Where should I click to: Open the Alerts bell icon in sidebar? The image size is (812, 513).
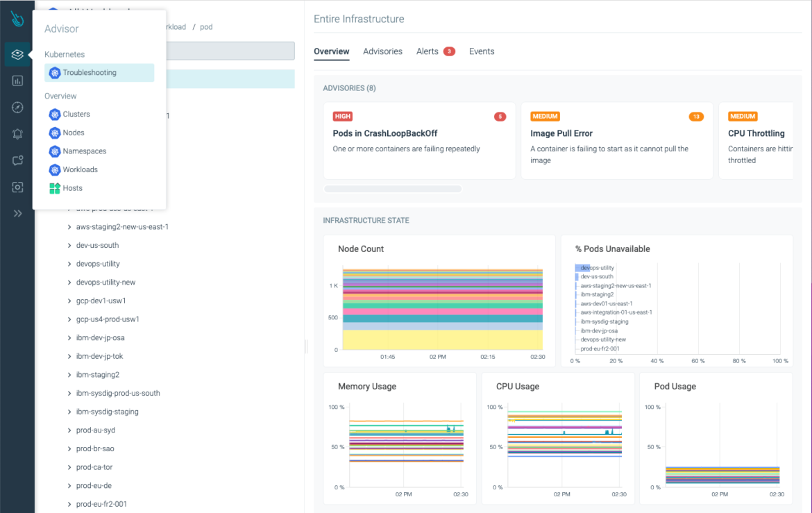17,134
